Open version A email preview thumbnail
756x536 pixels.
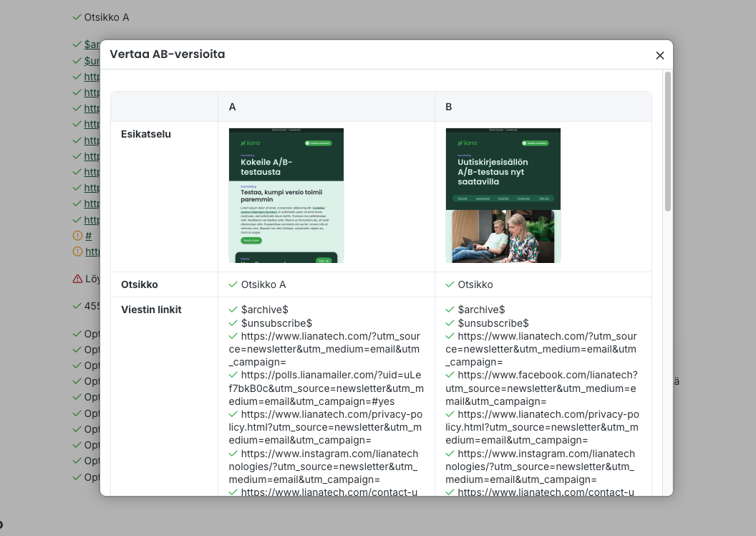coord(286,196)
